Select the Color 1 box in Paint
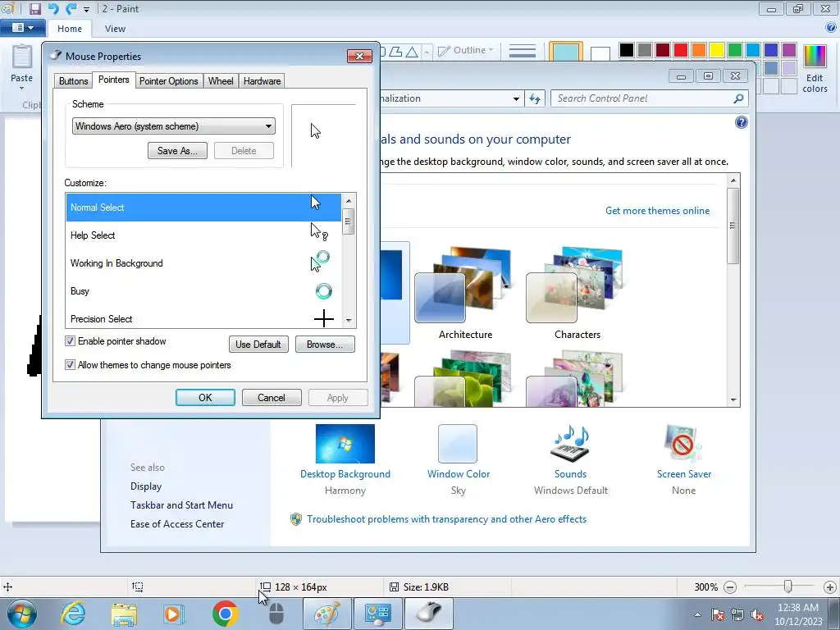Image resolution: width=840 pixels, height=630 pixels. click(x=566, y=52)
